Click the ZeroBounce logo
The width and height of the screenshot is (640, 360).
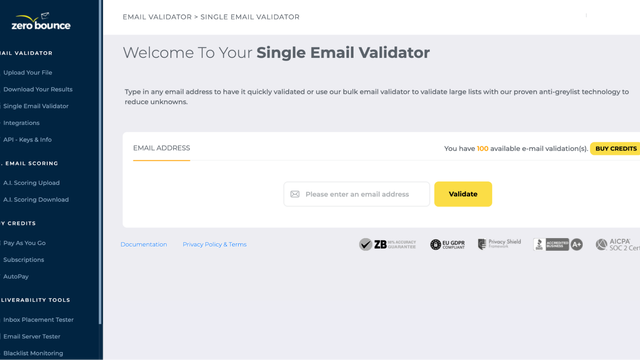click(41, 22)
